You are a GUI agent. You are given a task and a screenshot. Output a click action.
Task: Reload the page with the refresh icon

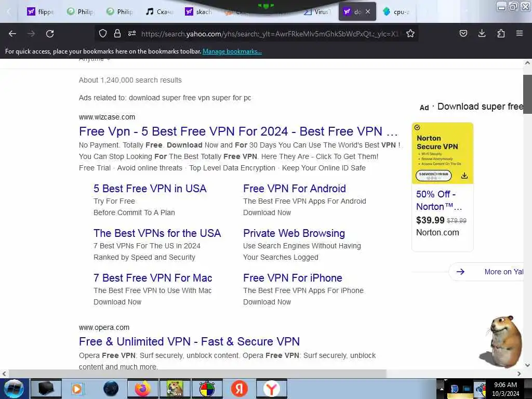50,34
